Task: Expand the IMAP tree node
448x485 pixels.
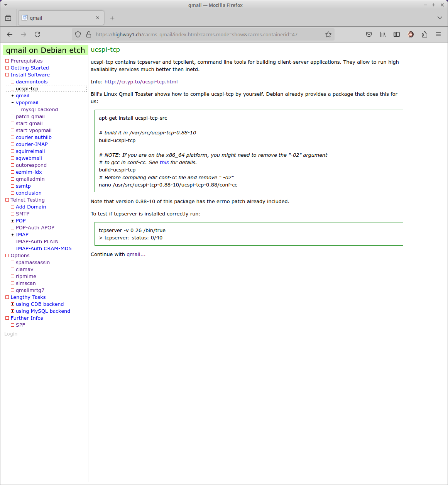Action: [12, 235]
